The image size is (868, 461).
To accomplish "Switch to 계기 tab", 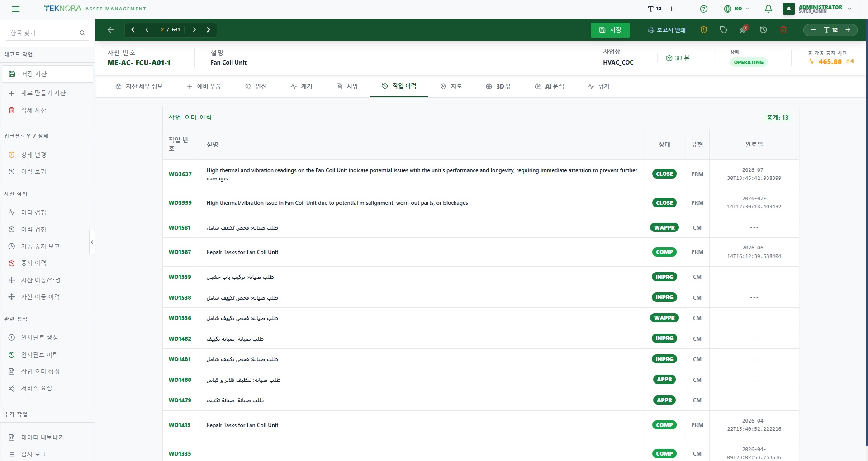I will click(301, 86).
